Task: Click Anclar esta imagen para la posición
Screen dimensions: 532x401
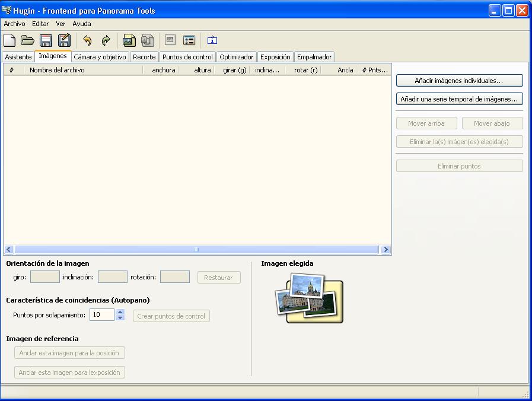Action: pyautogui.click(x=69, y=353)
